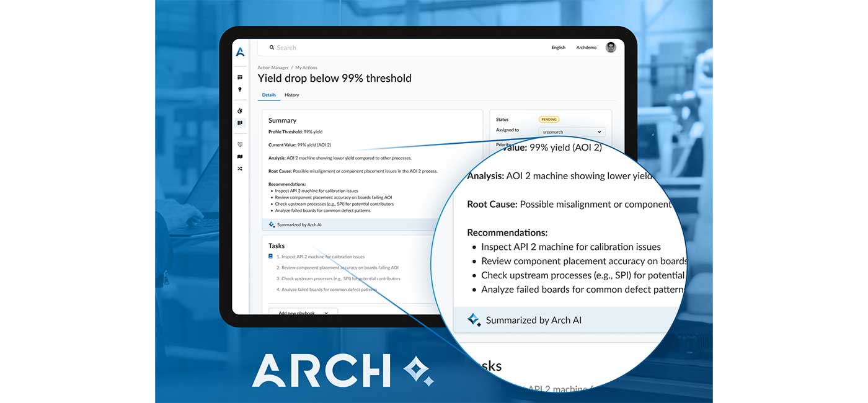Viewport: 868px width, 403px height.
Task: Click the magnifier icon in the search bar
Action: tap(272, 47)
